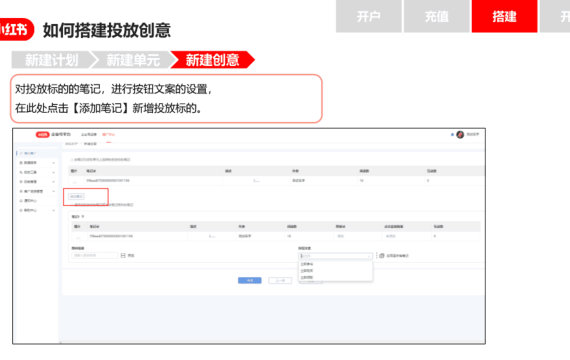The height and width of the screenshot is (360, 570).
Task: Open the button-text dropdown box
Action: 335,256
